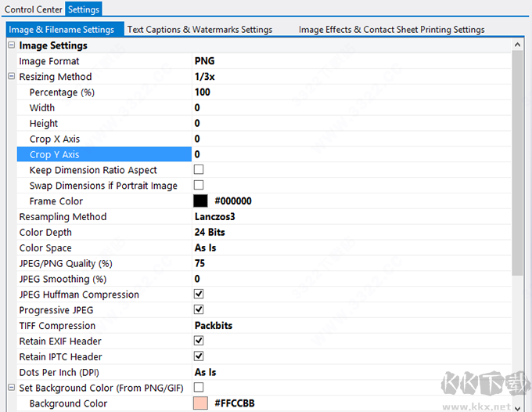Pick the Background Color #FFCCBB swatch
The height and width of the screenshot is (412, 532).
pos(200,403)
